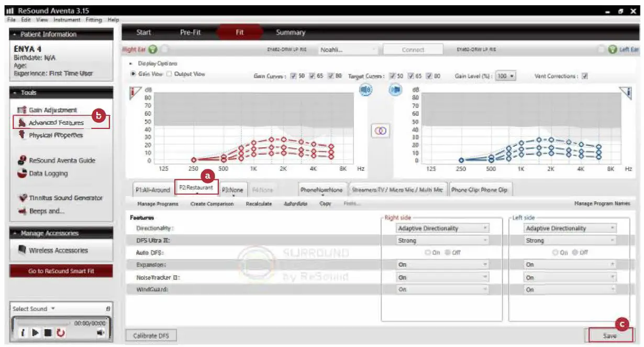Collapse the Manage Accessories panel
The image size is (644, 347).
(16, 233)
